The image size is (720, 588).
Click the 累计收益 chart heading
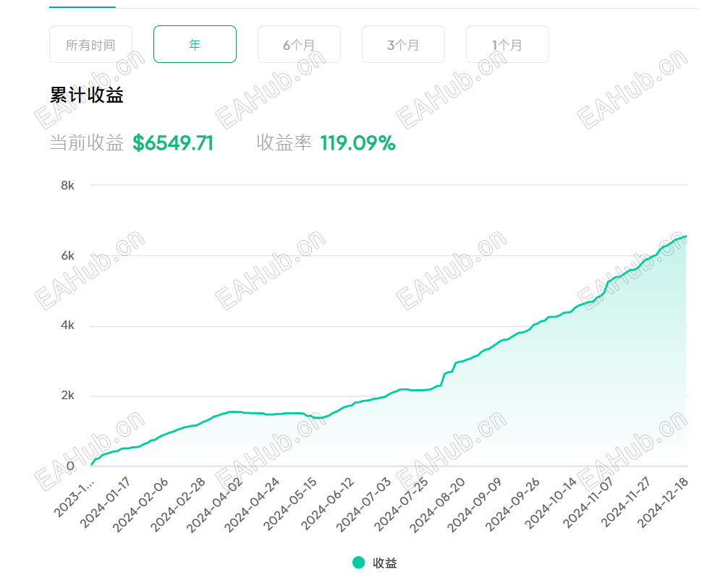coord(87,95)
